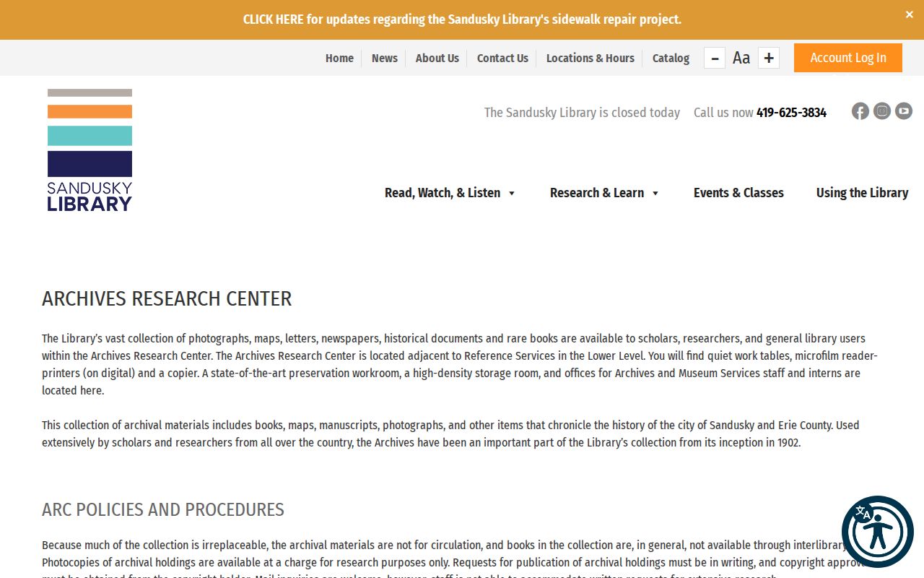Click the Sandusky Library logo
This screenshot has height=578, width=924.
[x=90, y=150]
